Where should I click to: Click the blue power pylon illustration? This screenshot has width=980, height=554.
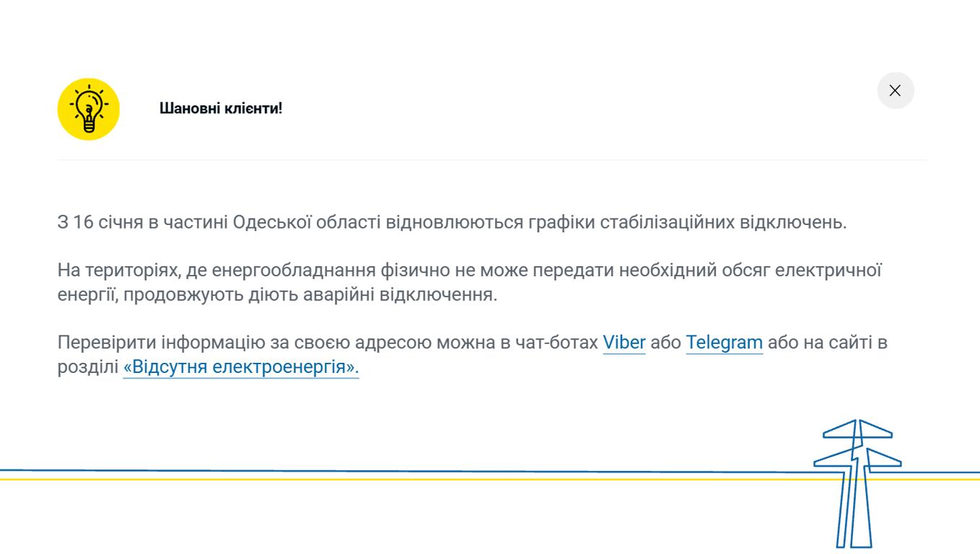click(856, 482)
